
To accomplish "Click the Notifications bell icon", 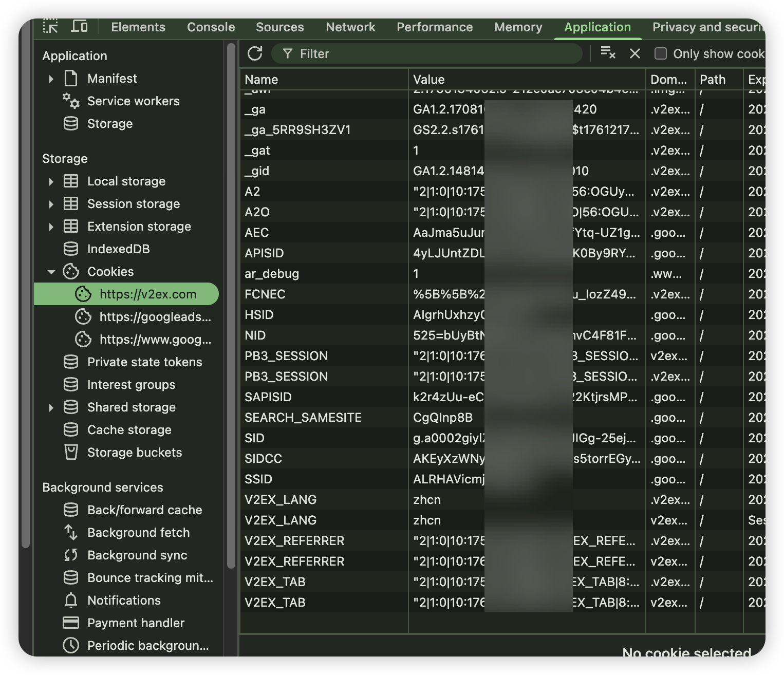I will (71, 600).
